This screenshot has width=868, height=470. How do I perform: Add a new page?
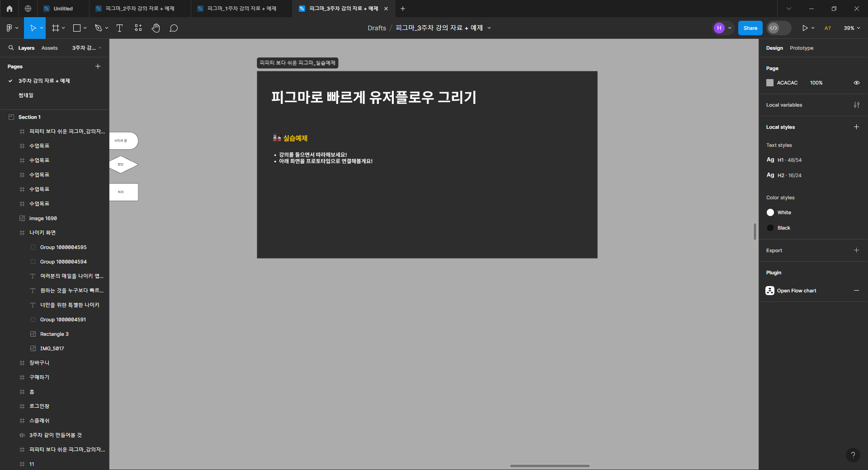coord(98,66)
